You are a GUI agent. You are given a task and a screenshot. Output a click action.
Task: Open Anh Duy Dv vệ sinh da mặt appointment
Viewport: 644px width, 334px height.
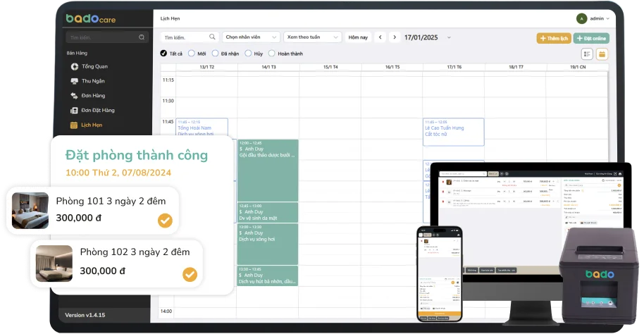[x=268, y=212]
